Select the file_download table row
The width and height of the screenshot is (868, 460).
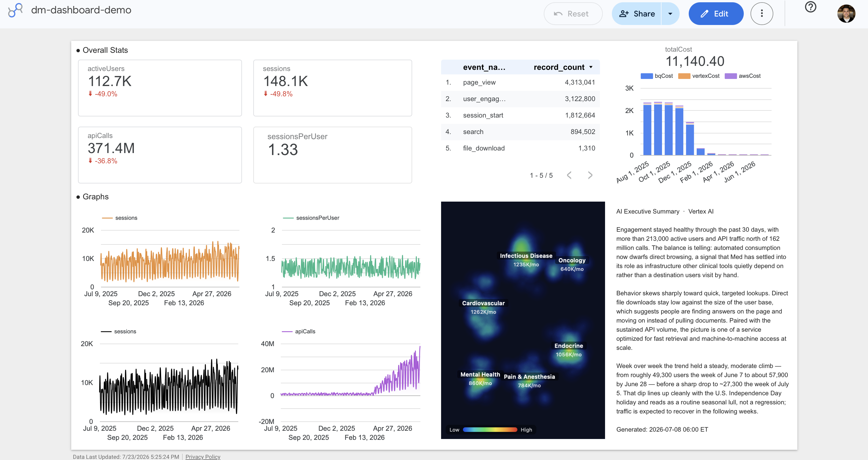point(520,149)
